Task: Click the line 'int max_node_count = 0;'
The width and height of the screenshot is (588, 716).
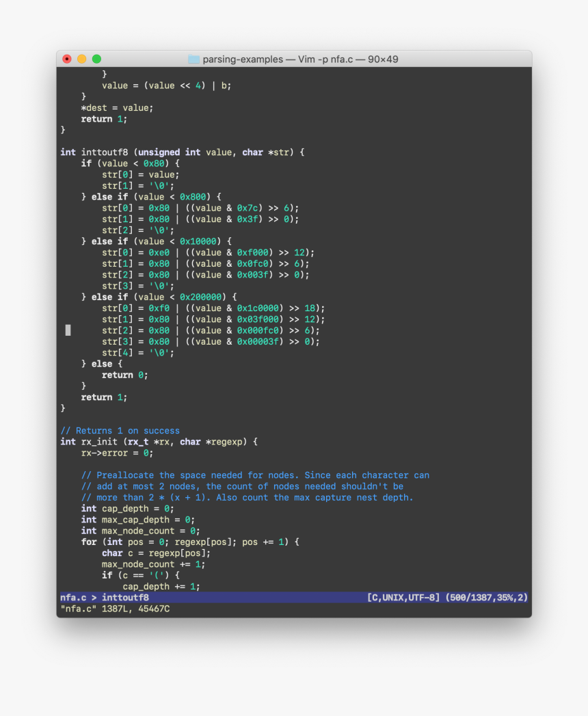Action: (141, 531)
